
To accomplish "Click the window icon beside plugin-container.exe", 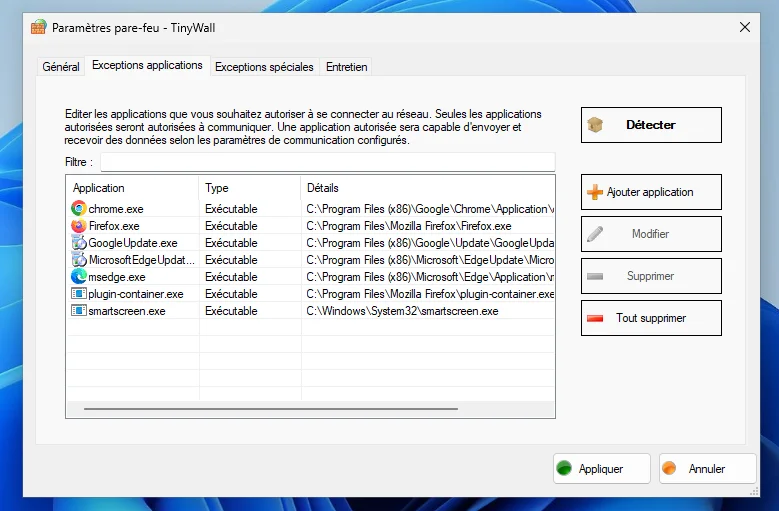I will pyautogui.click(x=78, y=293).
